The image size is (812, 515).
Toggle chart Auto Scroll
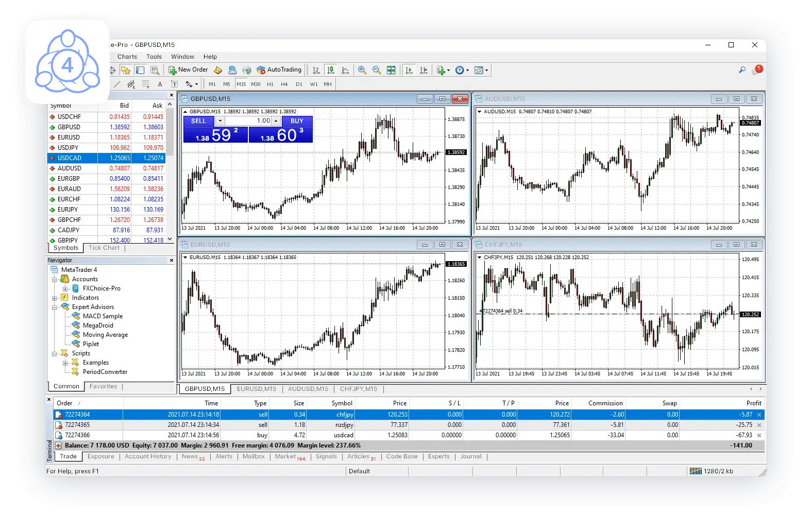(409, 70)
